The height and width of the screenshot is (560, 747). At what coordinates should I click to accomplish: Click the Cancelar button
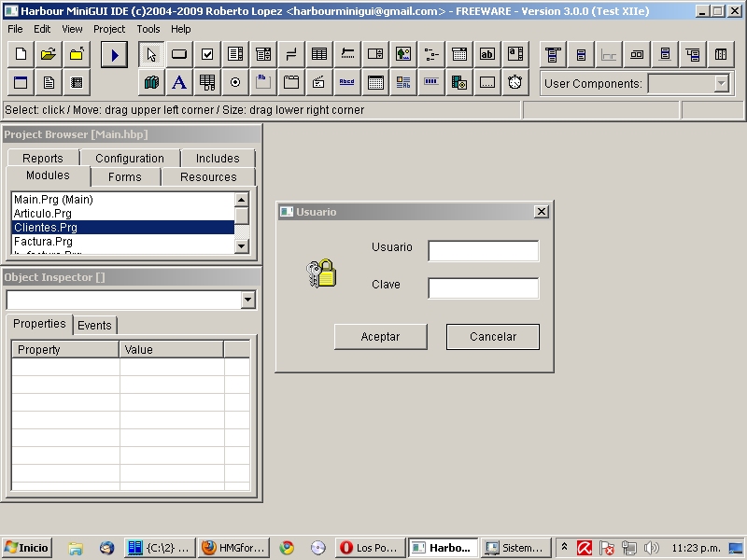(493, 337)
